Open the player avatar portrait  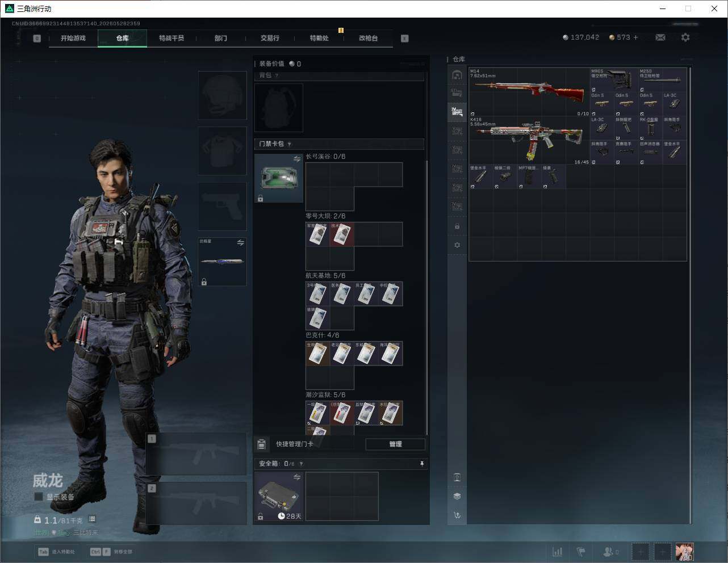pos(684,552)
